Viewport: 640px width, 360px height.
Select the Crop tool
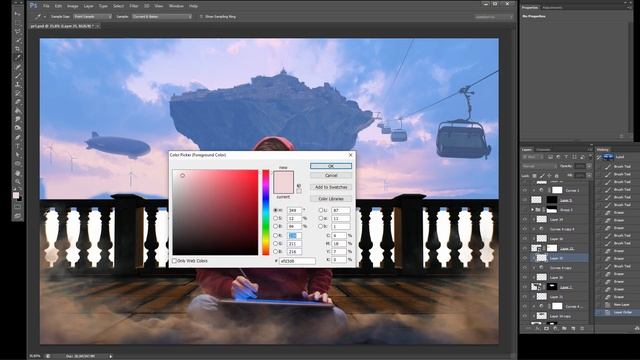click(x=18, y=49)
